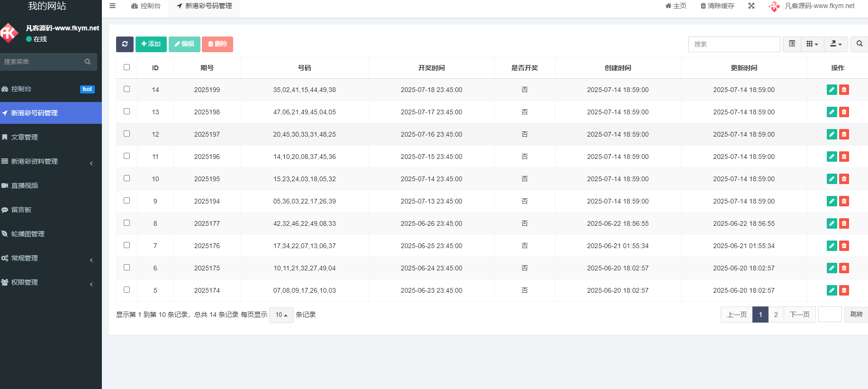The height and width of the screenshot is (389, 868).
Task: Click the table search magnifier button
Action: [859, 44]
